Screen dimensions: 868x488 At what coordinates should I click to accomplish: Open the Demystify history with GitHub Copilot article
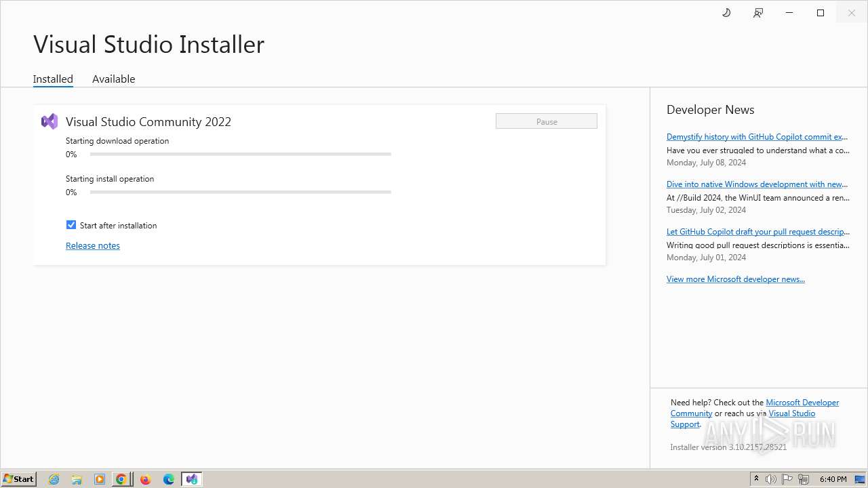[x=757, y=137]
